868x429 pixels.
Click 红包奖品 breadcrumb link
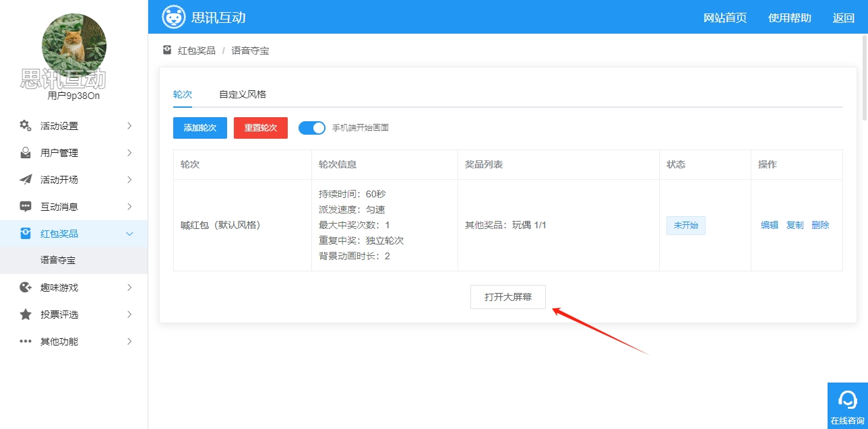197,51
